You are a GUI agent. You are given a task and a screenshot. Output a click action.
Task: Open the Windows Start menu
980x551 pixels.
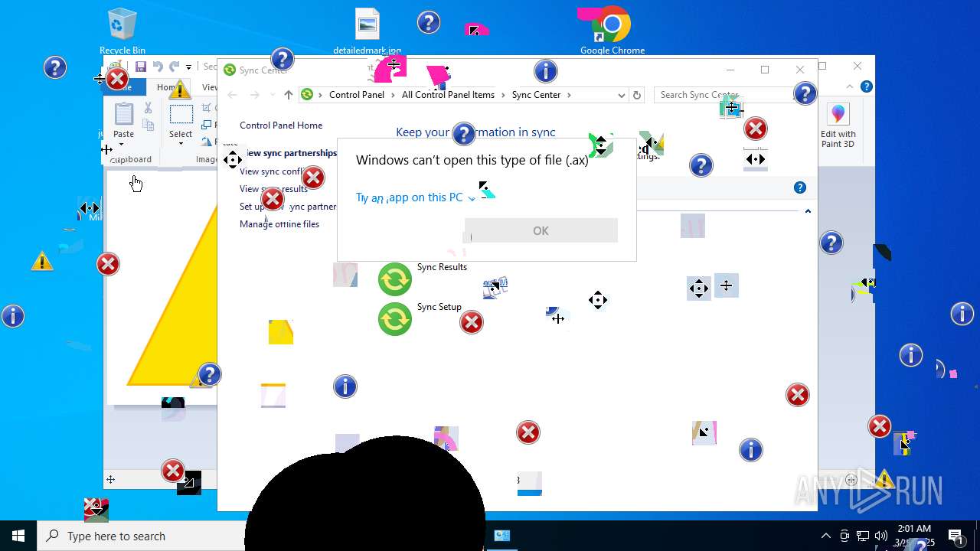pyautogui.click(x=18, y=536)
